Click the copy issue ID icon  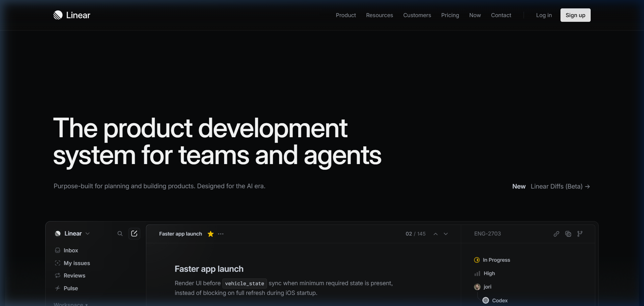pos(568,234)
